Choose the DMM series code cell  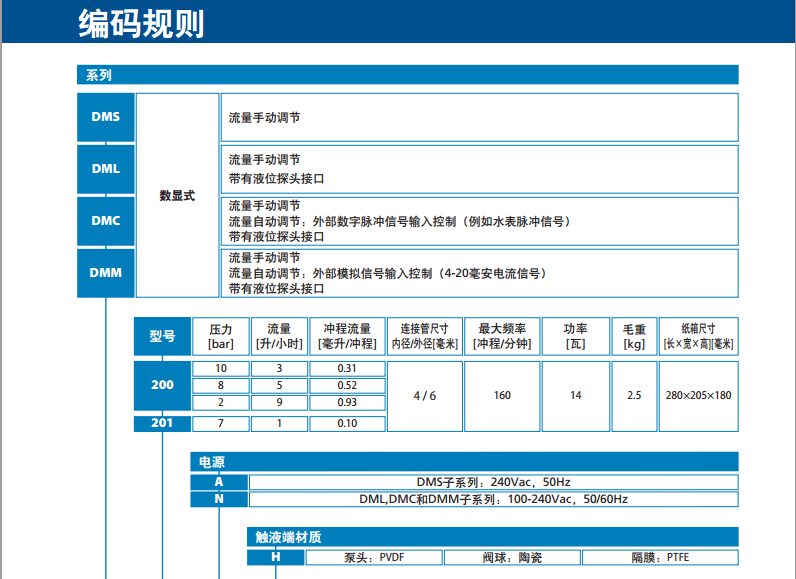point(105,272)
